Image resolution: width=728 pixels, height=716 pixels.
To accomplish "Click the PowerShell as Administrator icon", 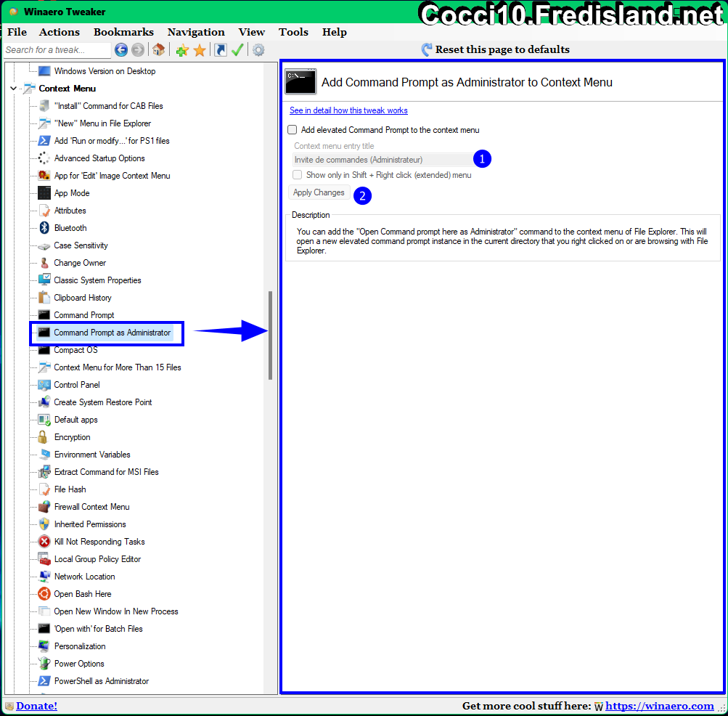I will click(44, 680).
